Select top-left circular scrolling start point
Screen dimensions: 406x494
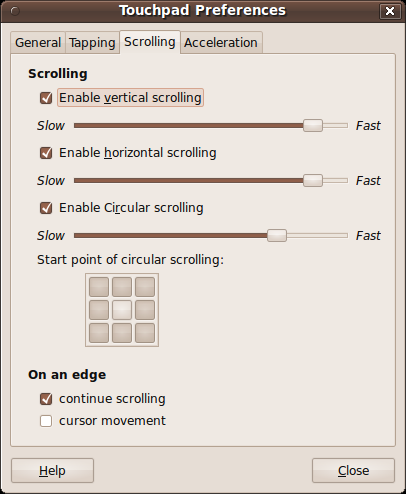click(99, 287)
